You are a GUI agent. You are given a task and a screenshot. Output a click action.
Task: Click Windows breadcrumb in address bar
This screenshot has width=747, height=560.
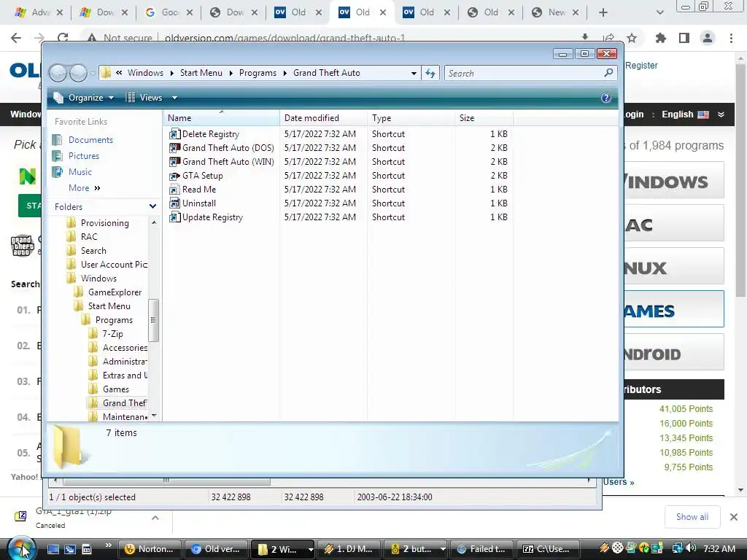[x=145, y=73]
